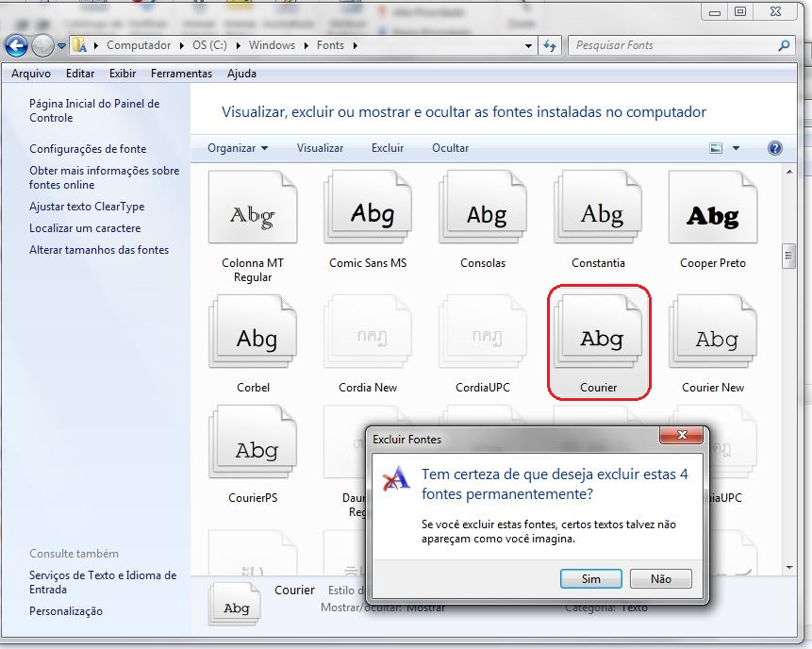Open the Arquivo menu
The height and width of the screenshot is (649, 812).
coord(31,74)
